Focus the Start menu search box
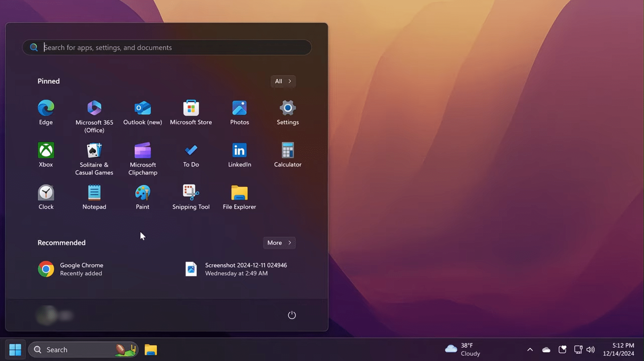This screenshot has height=361, width=644. pyautogui.click(x=167, y=47)
